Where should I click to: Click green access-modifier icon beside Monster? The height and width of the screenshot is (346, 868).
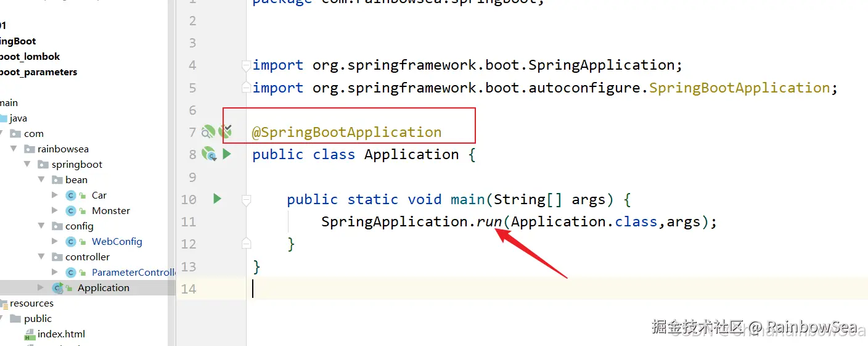click(83, 212)
